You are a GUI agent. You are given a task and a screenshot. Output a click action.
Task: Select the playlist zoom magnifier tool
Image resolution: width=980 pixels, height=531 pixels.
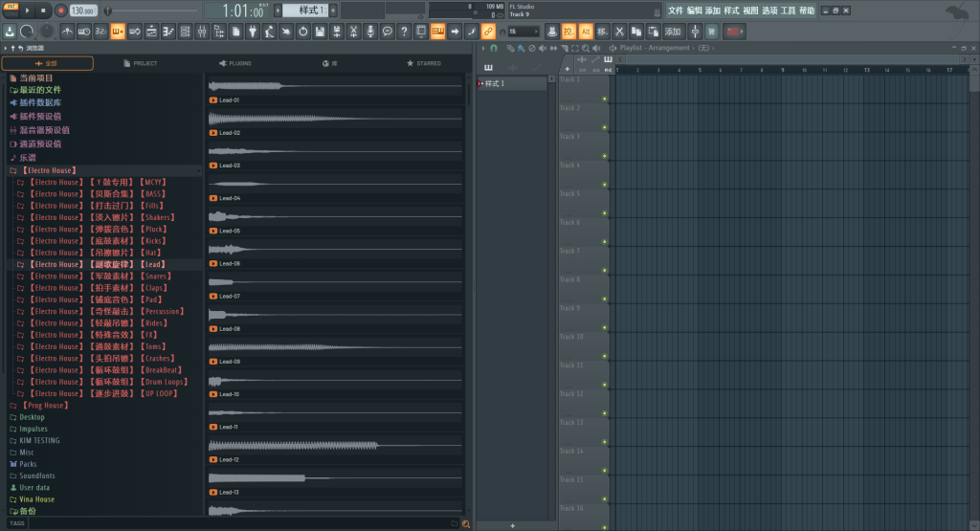pyautogui.click(x=586, y=48)
